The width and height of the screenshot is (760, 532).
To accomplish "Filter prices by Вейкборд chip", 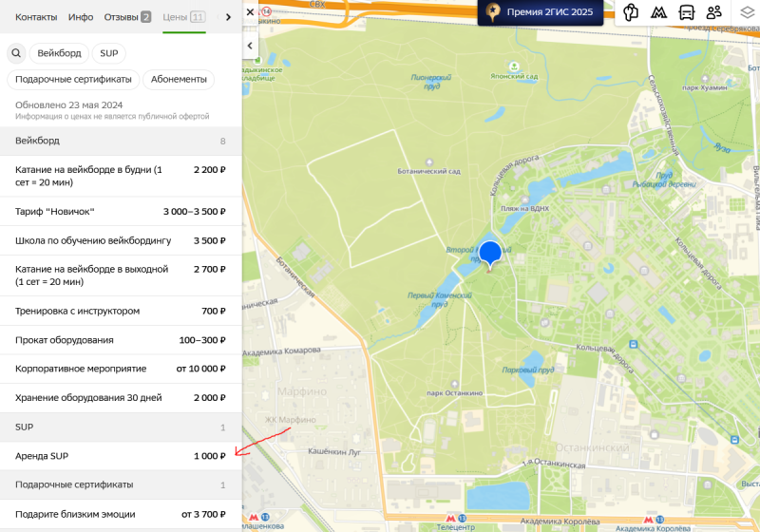I will click(59, 53).
